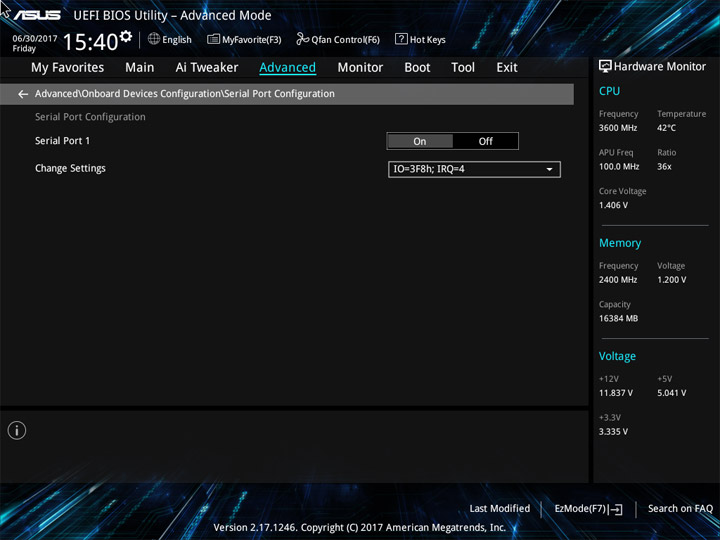This screenshot has height=540, width=720.
Task: Click the globe language icon
Action: point(154,39)
